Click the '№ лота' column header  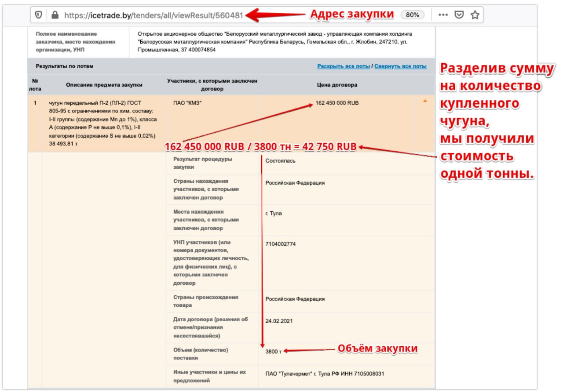[x=35, y=85]
